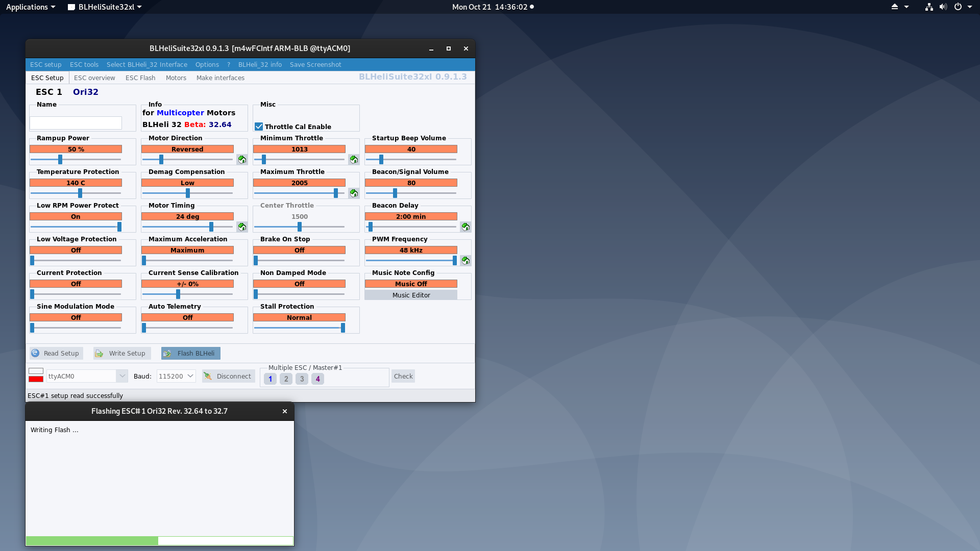980x551 pixels.
Task: Click the Read Setup icon button
Action: [x=56, y=353]
